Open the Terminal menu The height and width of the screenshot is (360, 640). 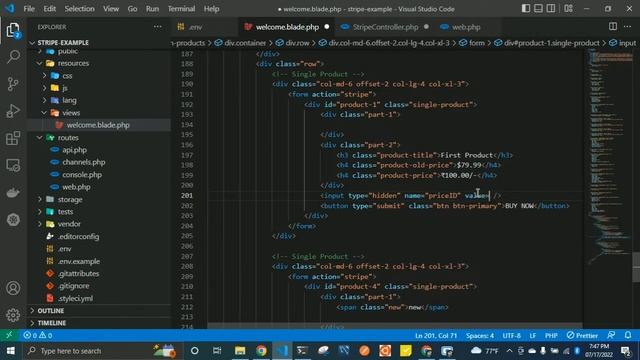181,9
